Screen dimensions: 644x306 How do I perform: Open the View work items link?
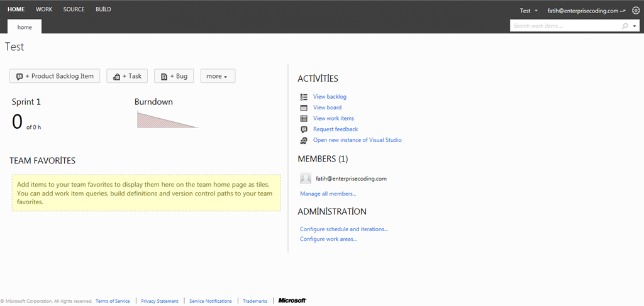click(333, 118)
